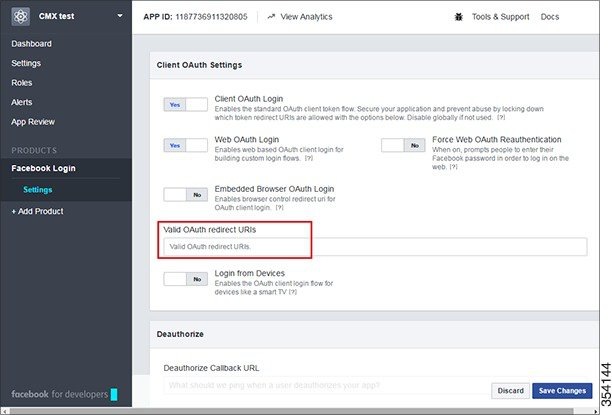Toggle the Login from Devices switch
The height and width of the screenshot is (415, 612).
coord(185,279)
